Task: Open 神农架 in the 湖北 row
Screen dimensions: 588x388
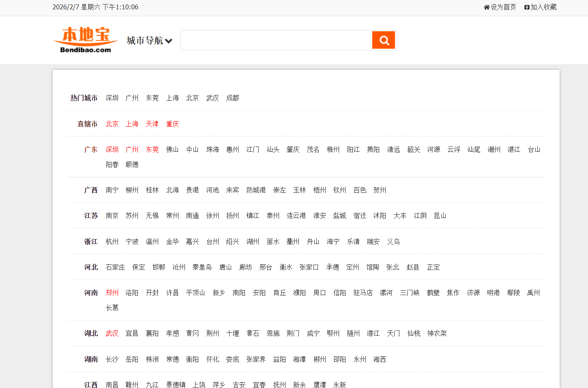Action: point(437,333)
